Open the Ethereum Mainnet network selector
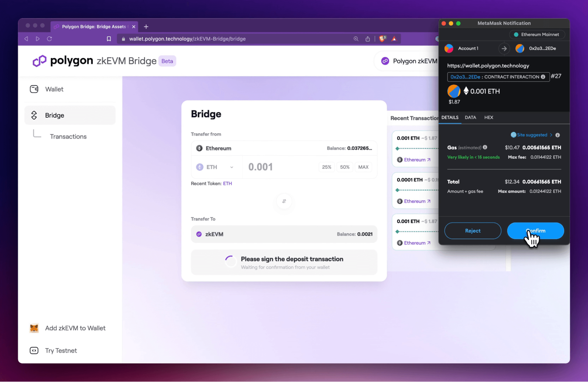 [x=537, y=34]
